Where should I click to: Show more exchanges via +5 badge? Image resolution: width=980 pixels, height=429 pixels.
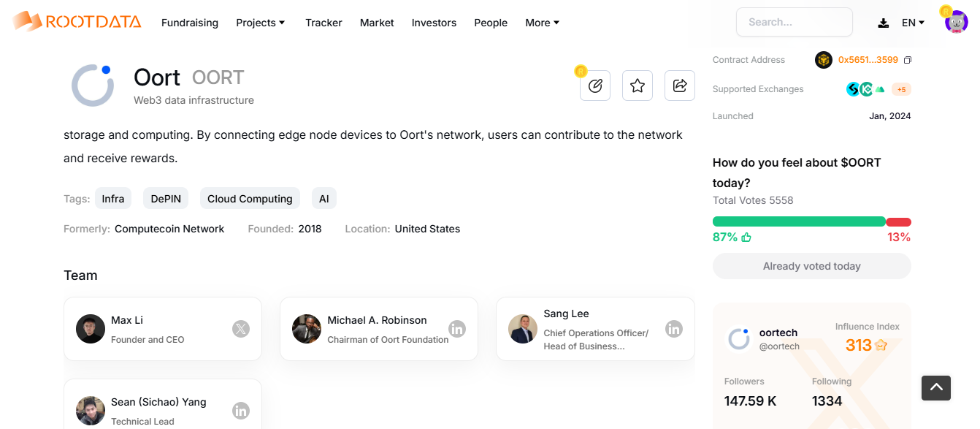[x=901, y=89]
